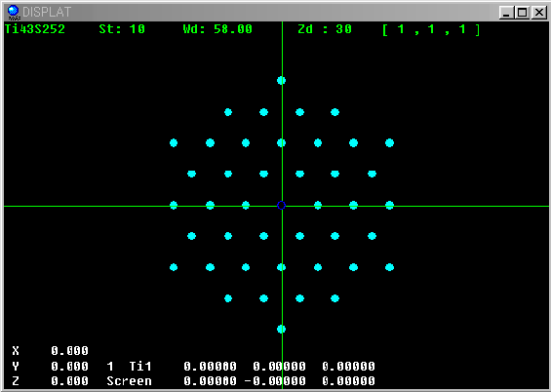Click the Zd : 30 depth readout

tap(325, 29)
